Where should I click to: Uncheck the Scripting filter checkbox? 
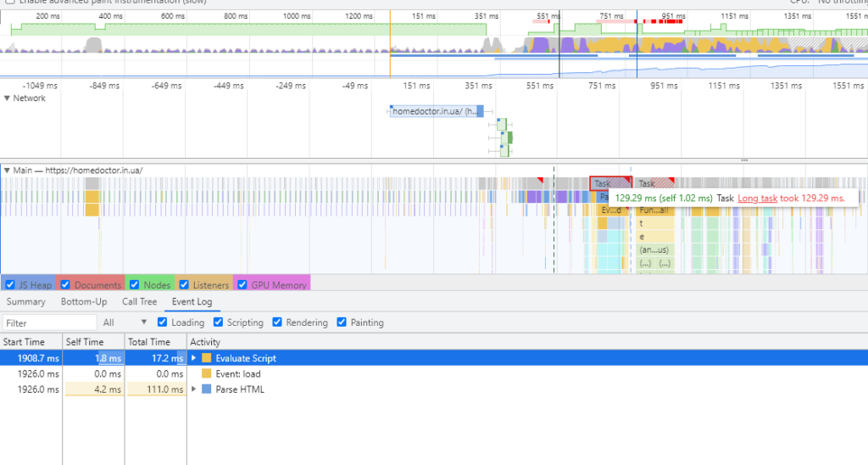(x=218, y=322)
